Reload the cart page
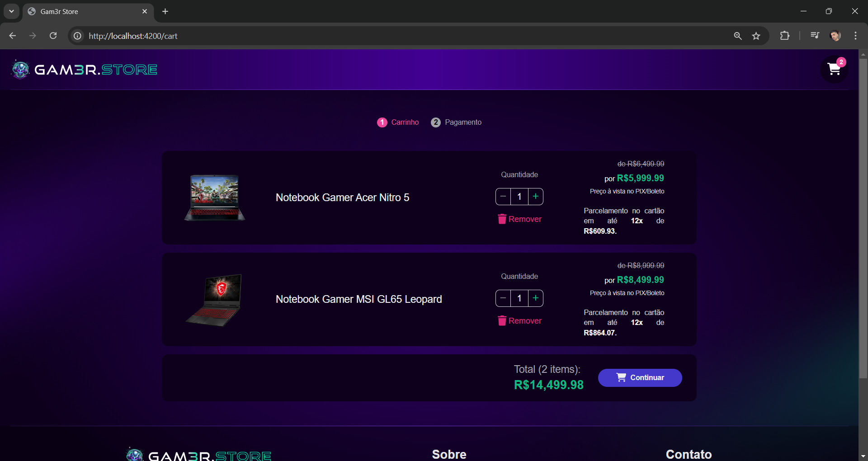Viewport: 868px width, 461px height. pos(53,36)
